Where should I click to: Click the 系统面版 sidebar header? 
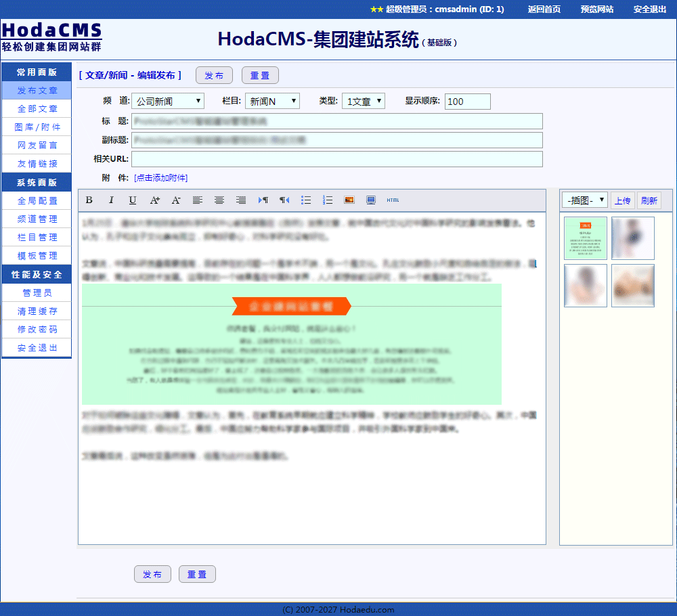coord(37,182)
